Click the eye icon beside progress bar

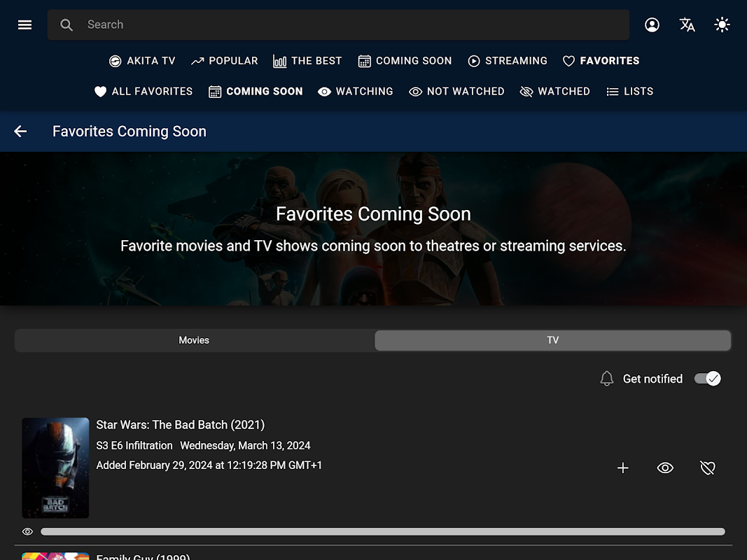coord(27,531)
